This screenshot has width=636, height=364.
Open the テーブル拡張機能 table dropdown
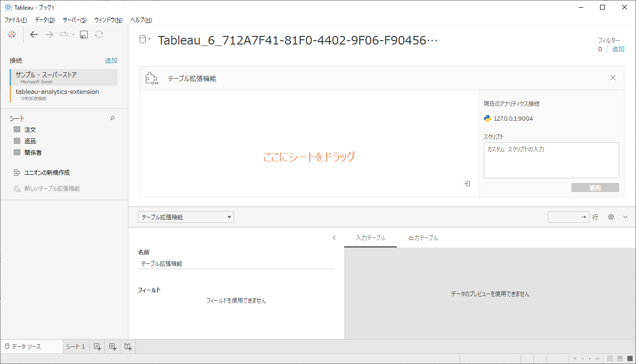click(186, 217)
